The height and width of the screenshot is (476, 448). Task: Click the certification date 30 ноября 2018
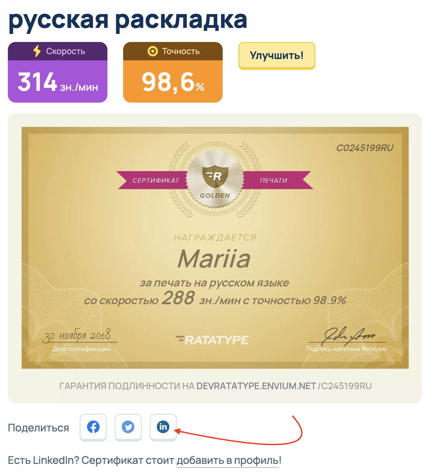77,335
